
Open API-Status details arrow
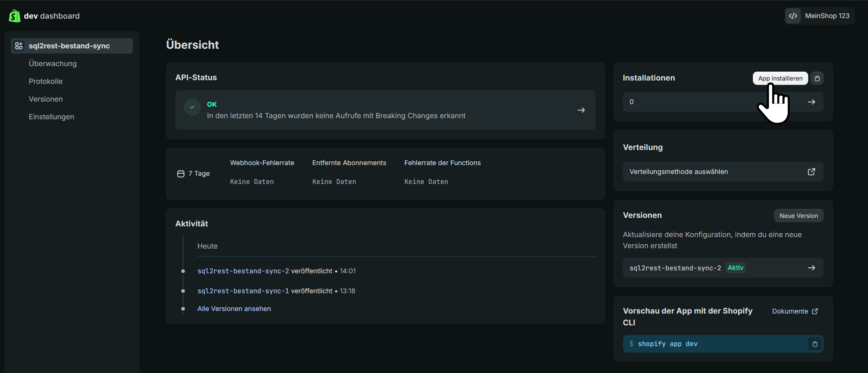(581, 110)
